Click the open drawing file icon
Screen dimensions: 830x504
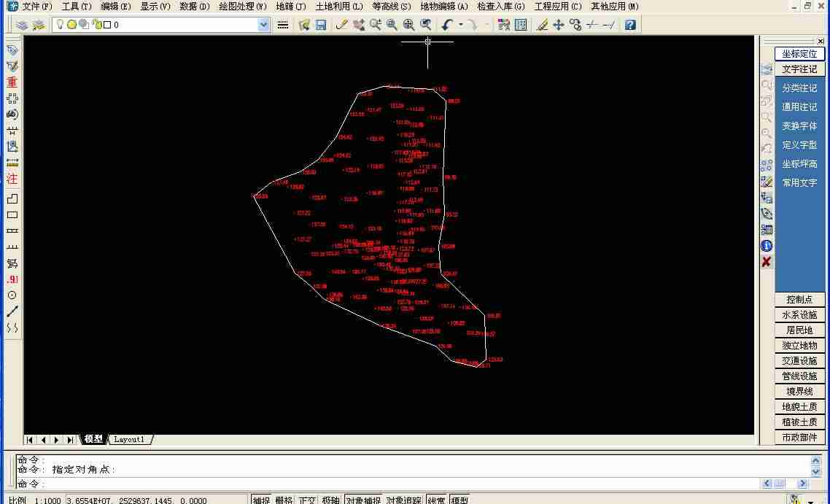[x=304, y=25]
